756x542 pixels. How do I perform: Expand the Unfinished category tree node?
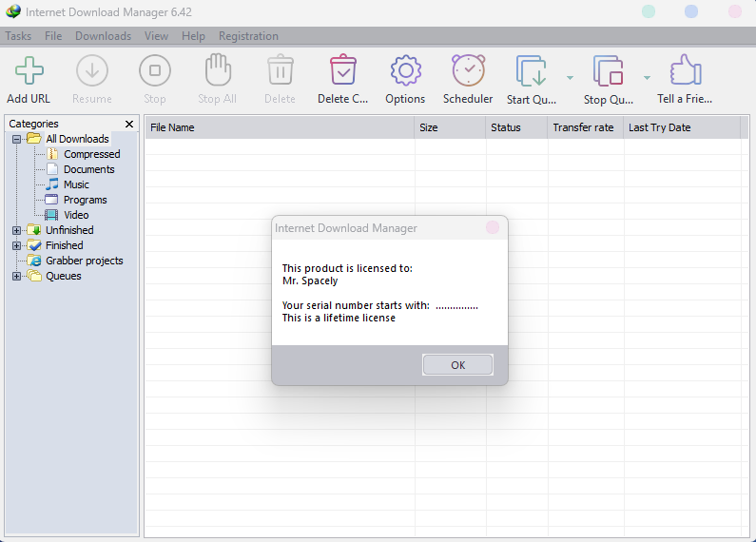click(16, 230)
